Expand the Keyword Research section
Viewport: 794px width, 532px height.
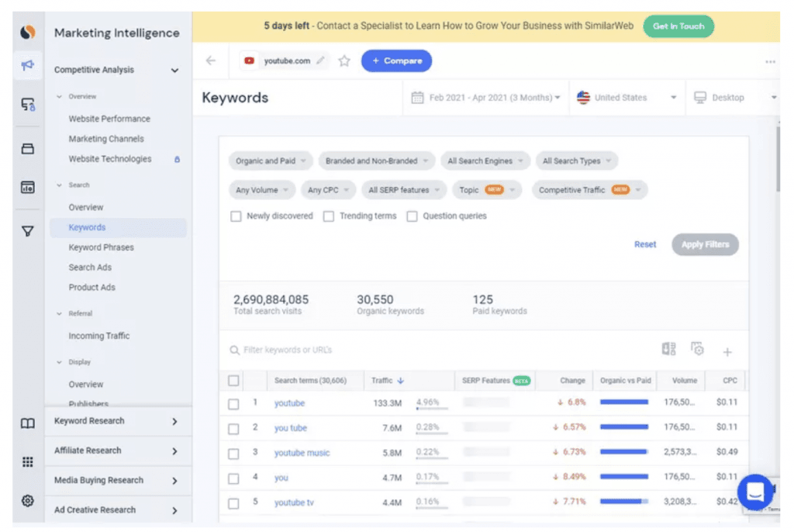tap(118, 422)
